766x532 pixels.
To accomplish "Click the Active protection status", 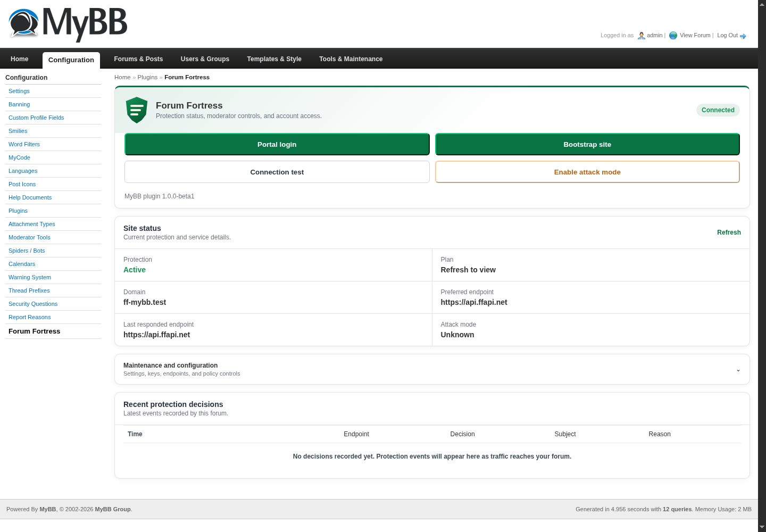I will click(x=135, y=270).
